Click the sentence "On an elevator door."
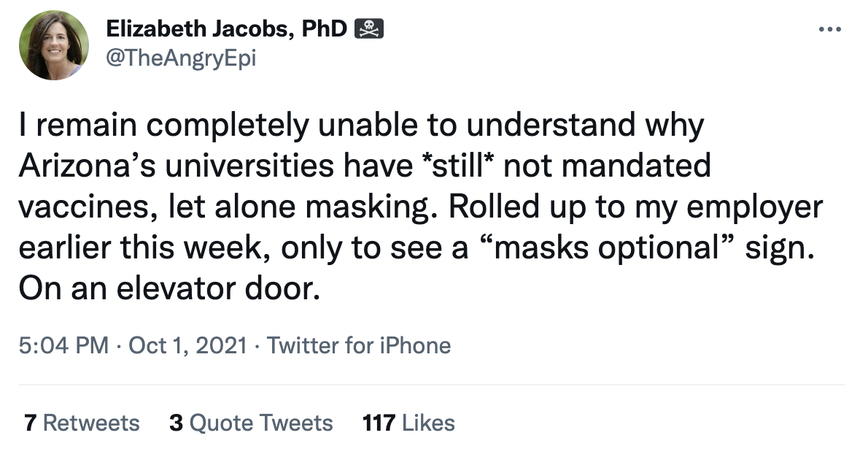The width and height of the screenshot is (868, 457). 169,290
